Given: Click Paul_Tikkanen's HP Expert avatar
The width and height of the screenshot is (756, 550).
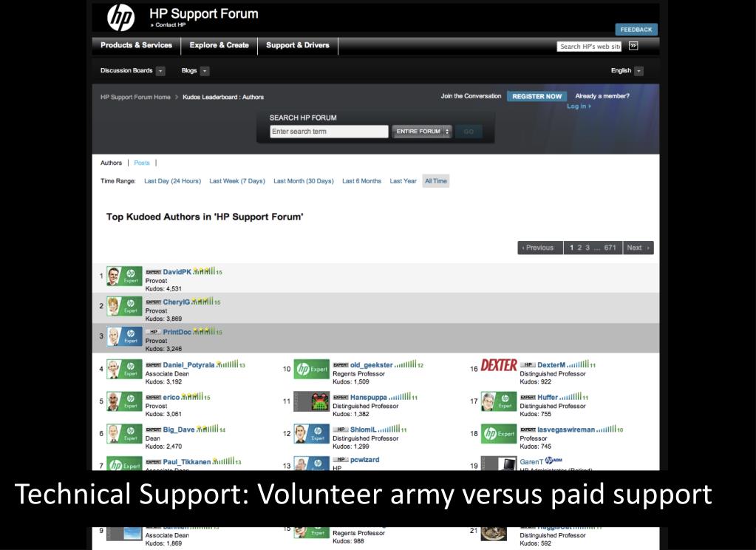Looking at the screenshot, I should (x=124, y=464).
